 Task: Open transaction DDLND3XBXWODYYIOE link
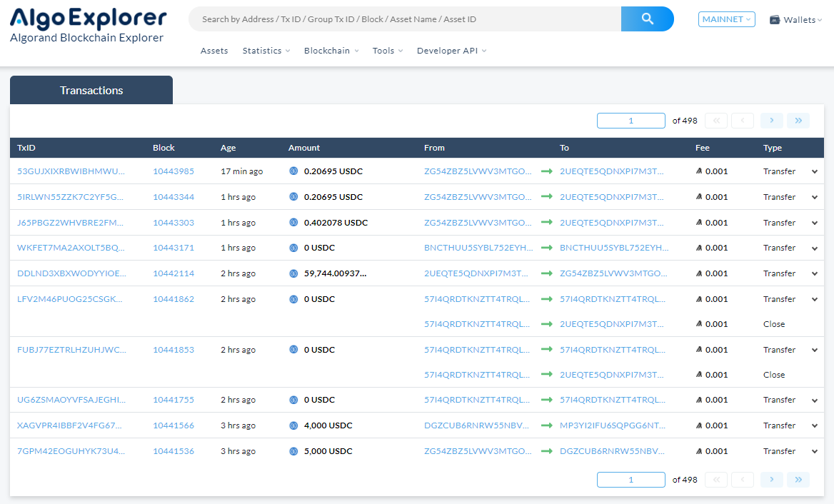tap(71, 273)
